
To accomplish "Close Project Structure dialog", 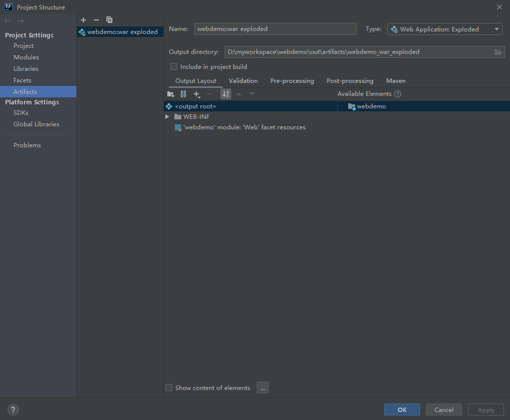I will coord(500,7).
